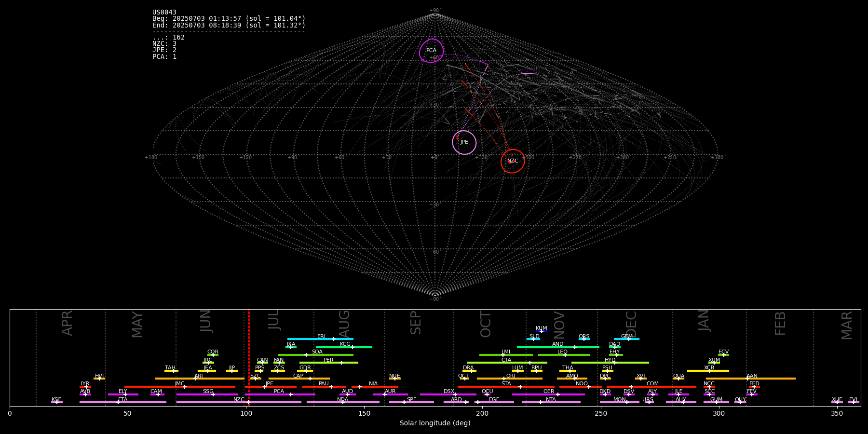Click the JMC red shower bar

pyautogui.click(x=180, y=387)
